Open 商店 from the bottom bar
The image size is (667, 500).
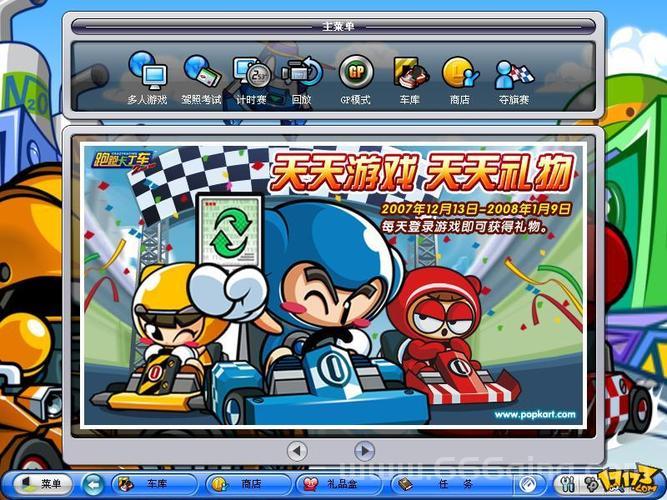pyautogui.click(x=248, y=484)
